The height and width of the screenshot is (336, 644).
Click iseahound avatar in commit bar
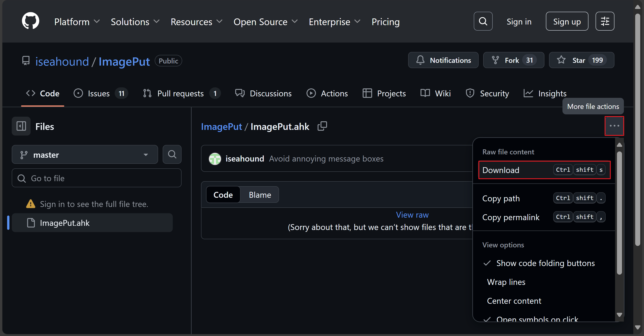click(x=215, y=159)
